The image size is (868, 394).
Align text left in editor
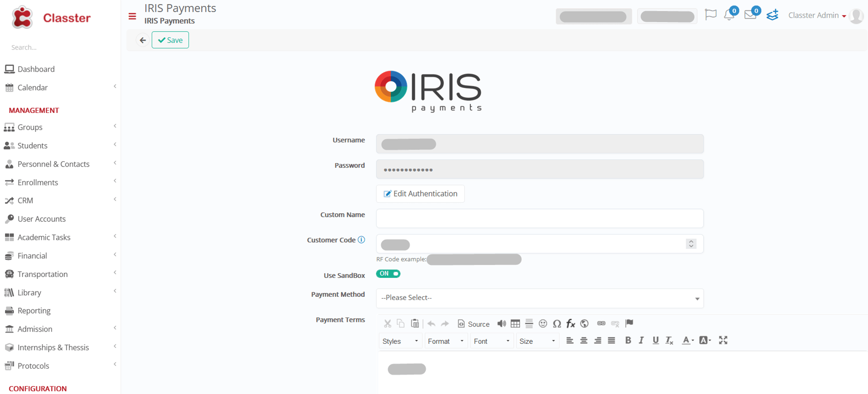click(x=570, y=341)
